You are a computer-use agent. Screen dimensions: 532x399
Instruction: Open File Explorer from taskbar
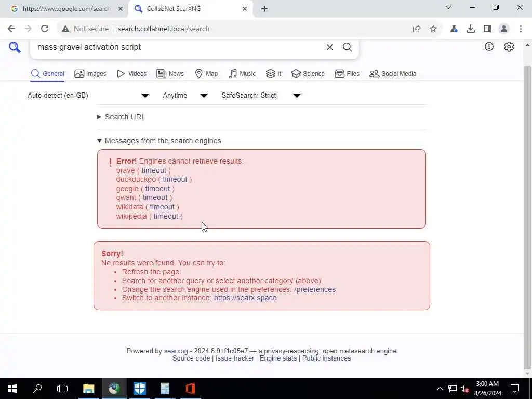coord(88,389)
